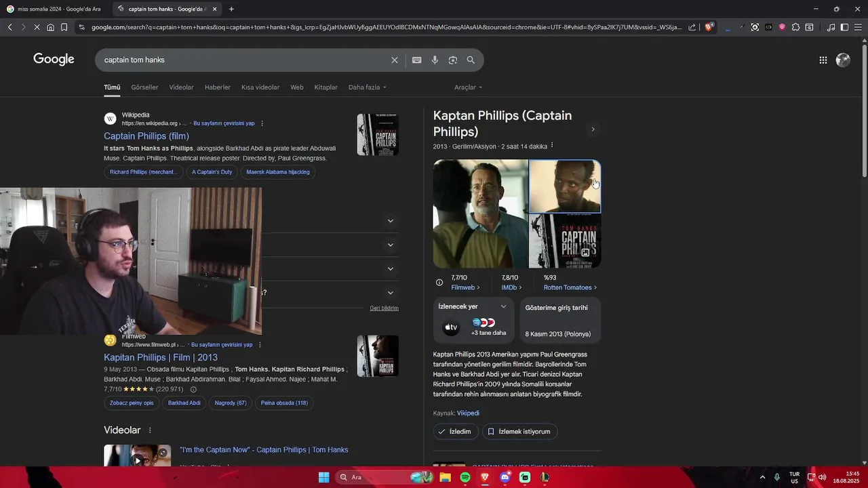Viewport: 868px width, 488px height.
Task: Click the Geri bildirim feedback link
Action: [384, 308]
